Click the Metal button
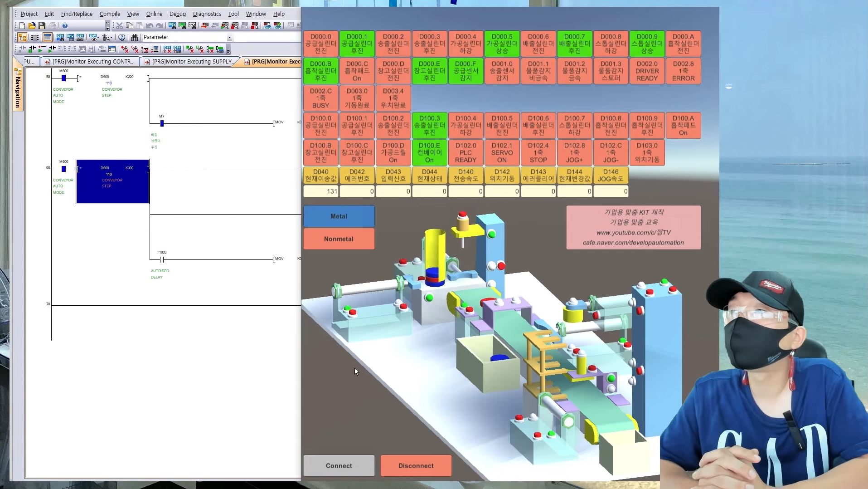The width and height of the screenshot is (868, 489). click(x=339, y=216)
